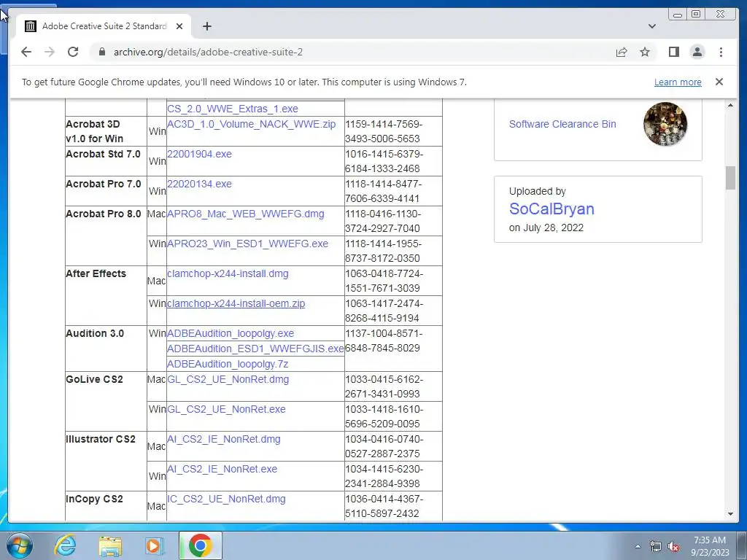The image size is (747, 560).
Task: Click the Audition 3.0 row label
Action: (95, 333)
